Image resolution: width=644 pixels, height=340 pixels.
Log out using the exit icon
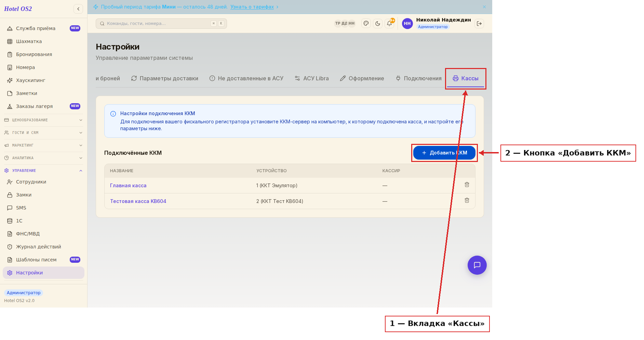click(479, 24)
